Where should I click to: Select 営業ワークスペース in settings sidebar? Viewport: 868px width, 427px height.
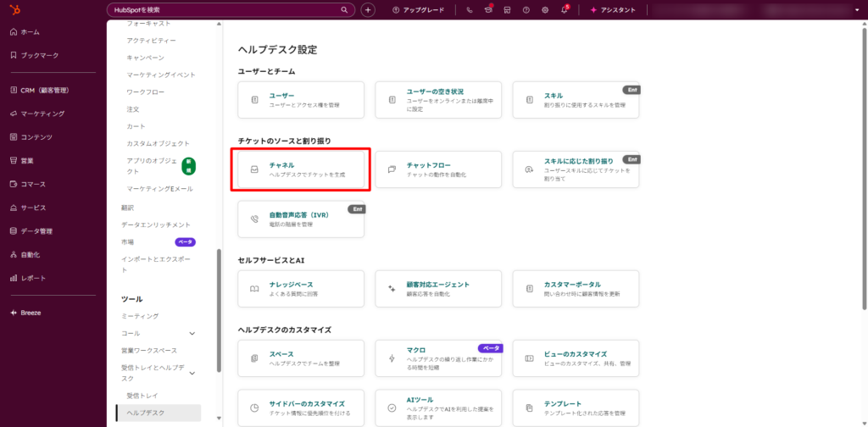coord(149,351)
